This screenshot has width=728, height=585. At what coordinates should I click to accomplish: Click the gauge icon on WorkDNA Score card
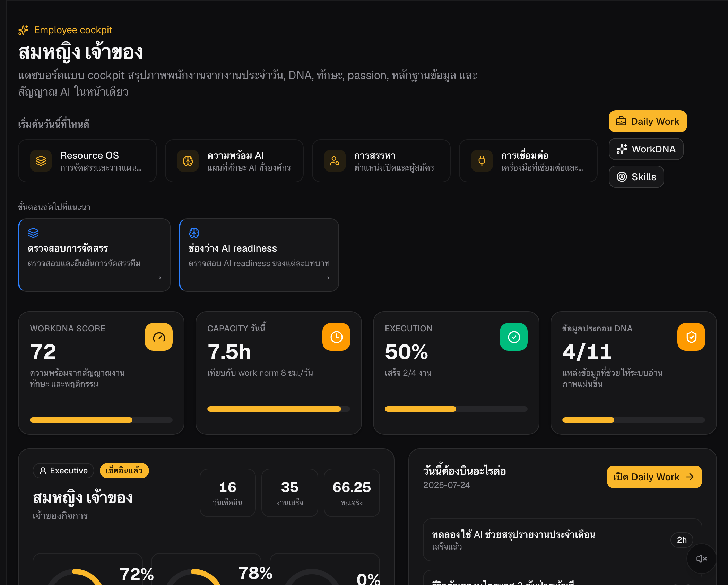(x=159, y=337)
